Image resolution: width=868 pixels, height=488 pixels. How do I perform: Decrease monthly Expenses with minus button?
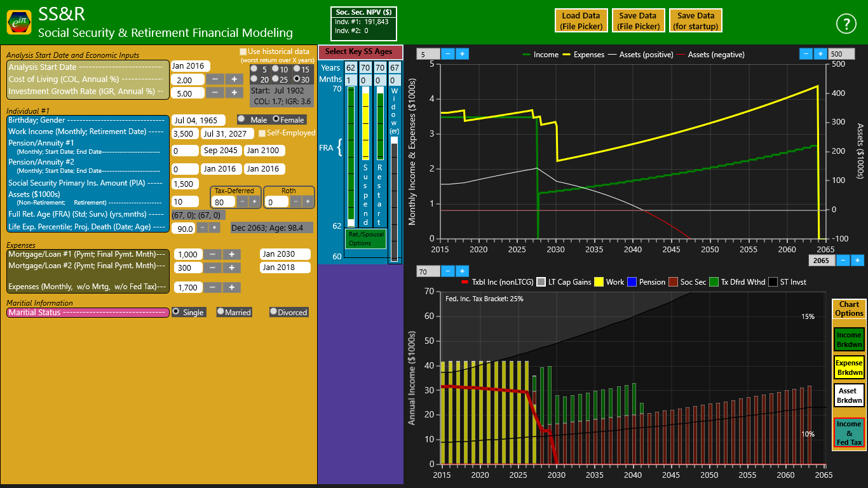click(x=213, y=287)
